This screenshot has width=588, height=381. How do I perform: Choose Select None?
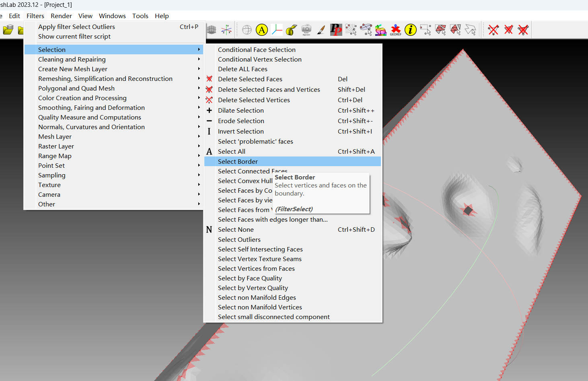(292, 229)
